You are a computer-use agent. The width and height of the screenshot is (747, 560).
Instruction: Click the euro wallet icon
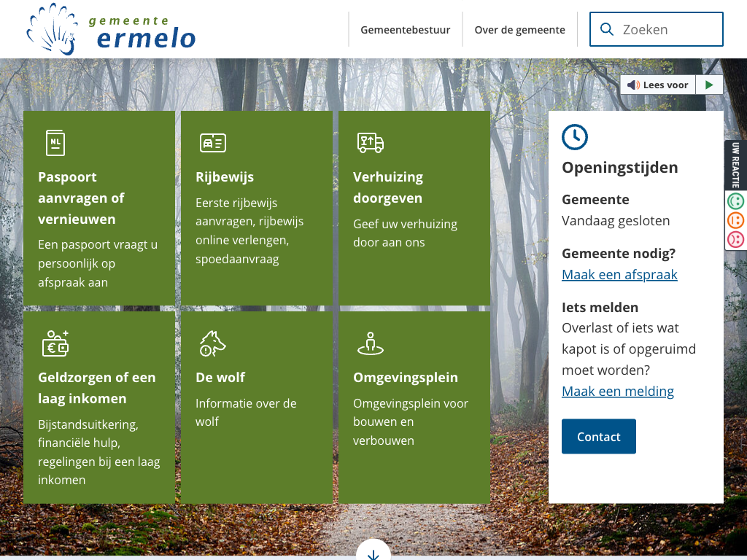pos(55,343)
